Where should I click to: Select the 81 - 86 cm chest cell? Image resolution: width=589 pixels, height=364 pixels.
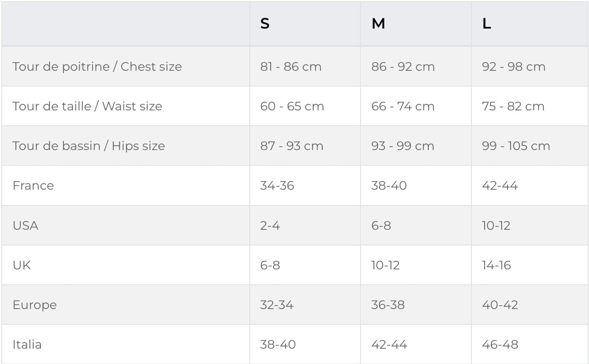pyautogui.click(x=291, y=66)
